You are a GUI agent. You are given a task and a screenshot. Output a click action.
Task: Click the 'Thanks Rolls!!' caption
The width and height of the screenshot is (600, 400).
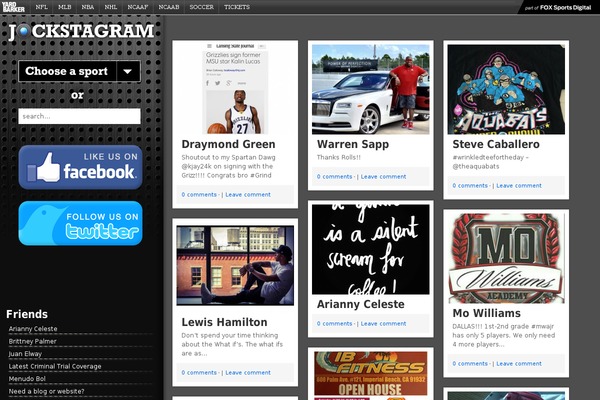coord(339,157)
